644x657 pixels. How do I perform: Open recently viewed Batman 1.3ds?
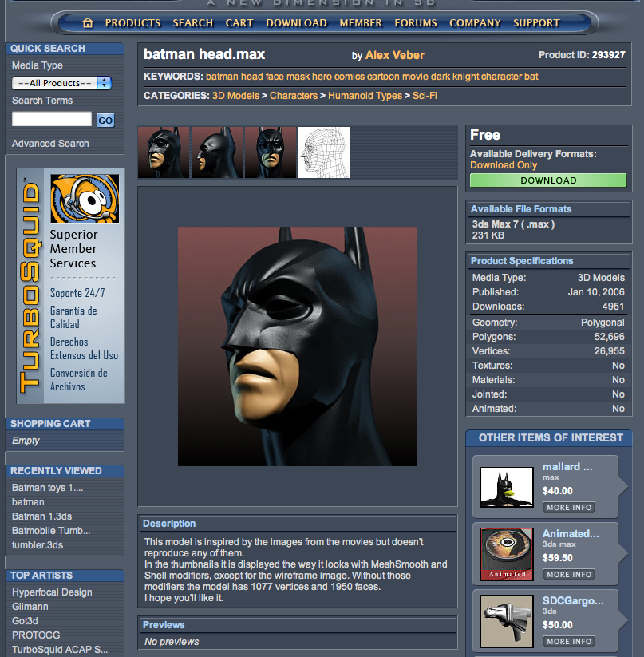pos(41,516)
